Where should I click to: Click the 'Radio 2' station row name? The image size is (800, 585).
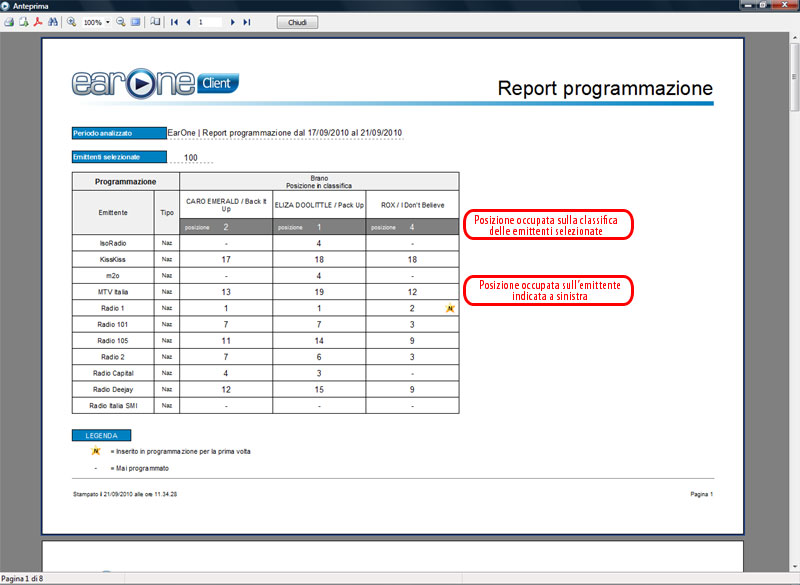(x=113, y=357)
